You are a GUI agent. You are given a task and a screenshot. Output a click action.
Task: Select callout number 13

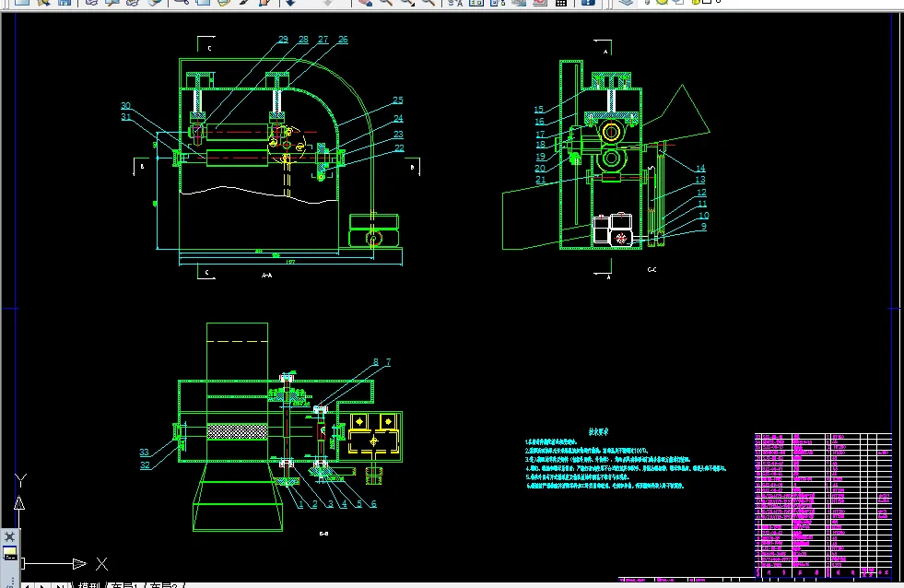(x=700, y=180)
